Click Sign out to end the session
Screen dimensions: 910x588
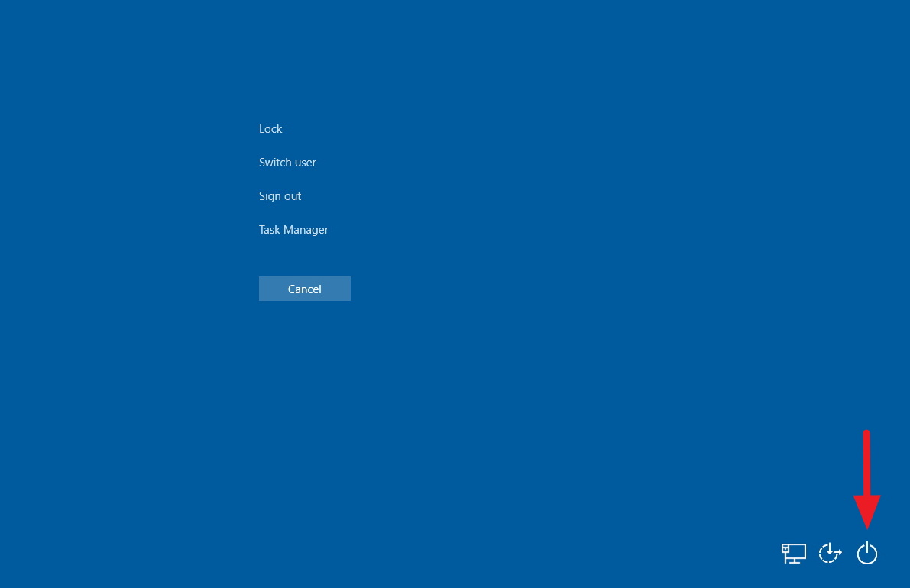click(x=280, y=195)
